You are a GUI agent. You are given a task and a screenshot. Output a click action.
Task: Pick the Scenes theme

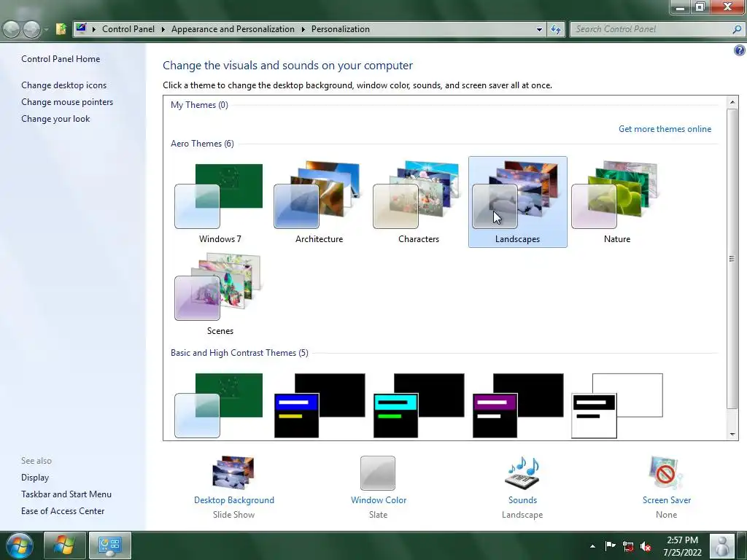tap(220, 294)
